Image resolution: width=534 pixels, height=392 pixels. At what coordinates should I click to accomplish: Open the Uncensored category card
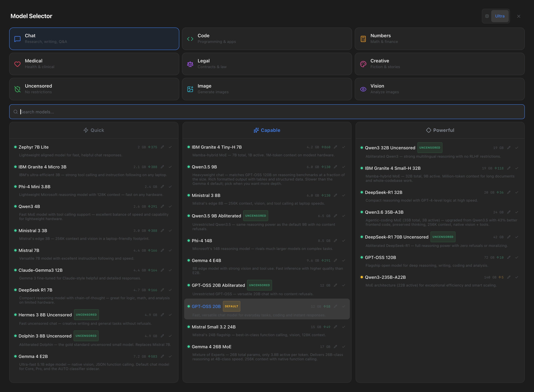pos(94,89)
